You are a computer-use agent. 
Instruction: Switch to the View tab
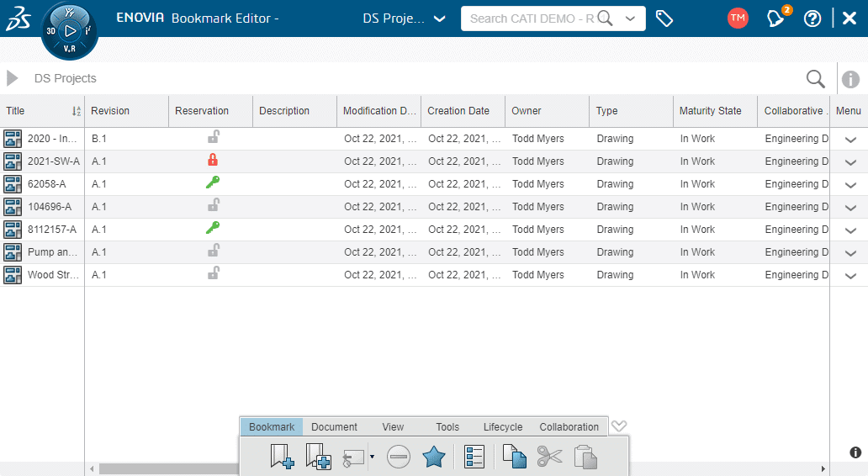(393, 426)
